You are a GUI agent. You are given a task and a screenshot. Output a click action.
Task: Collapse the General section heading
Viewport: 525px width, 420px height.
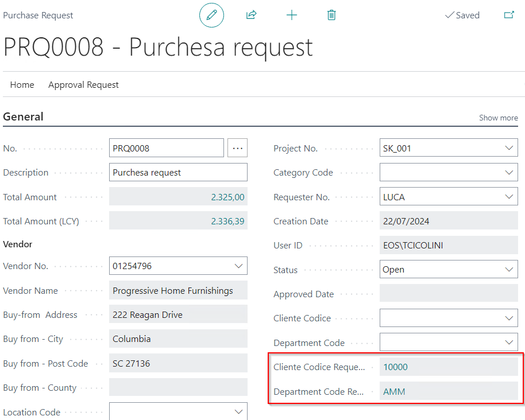click(x=23, y=116)
